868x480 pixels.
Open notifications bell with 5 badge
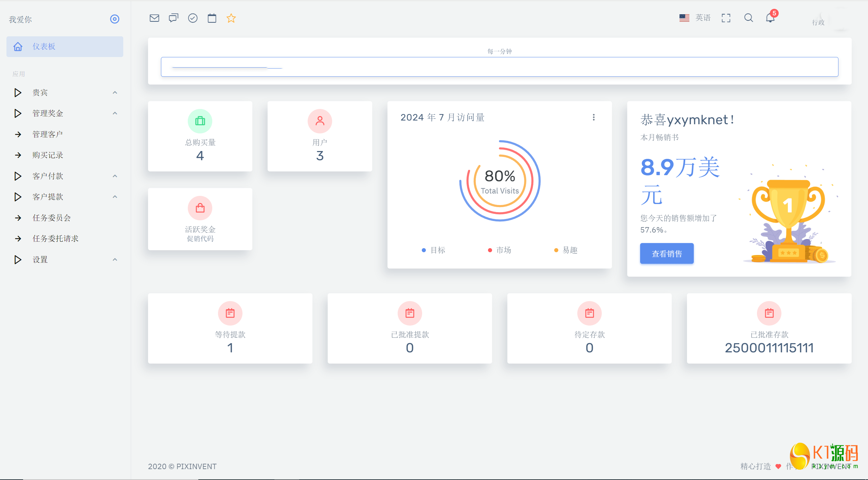(770, 18)
